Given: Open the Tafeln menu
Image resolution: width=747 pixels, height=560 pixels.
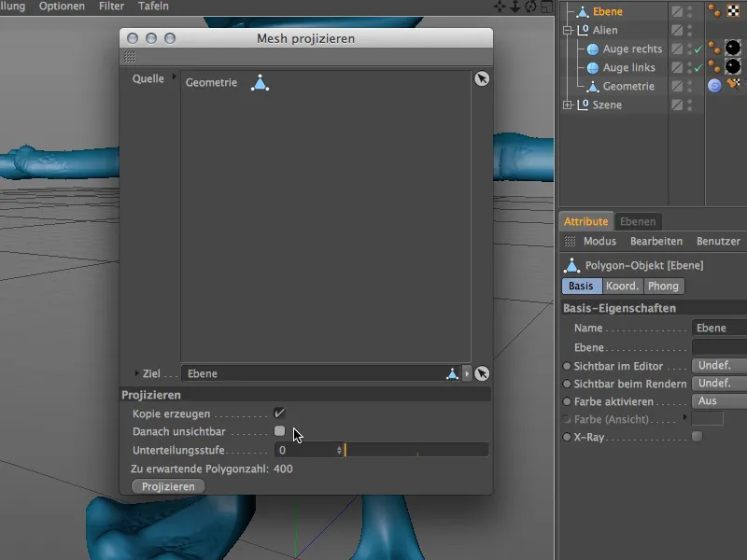Looking at the screenshot, I should 153,7.
